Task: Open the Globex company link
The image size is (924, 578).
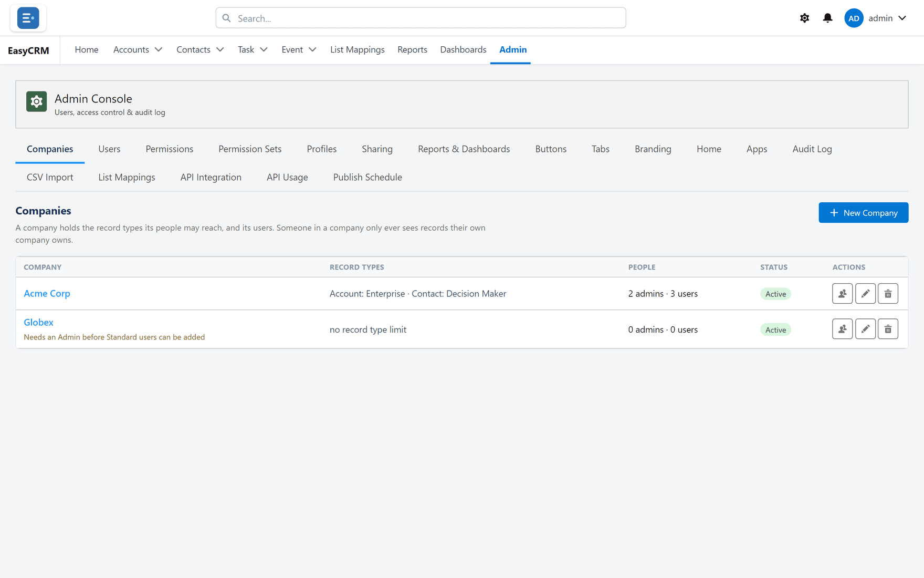Action: pos(38,322)
